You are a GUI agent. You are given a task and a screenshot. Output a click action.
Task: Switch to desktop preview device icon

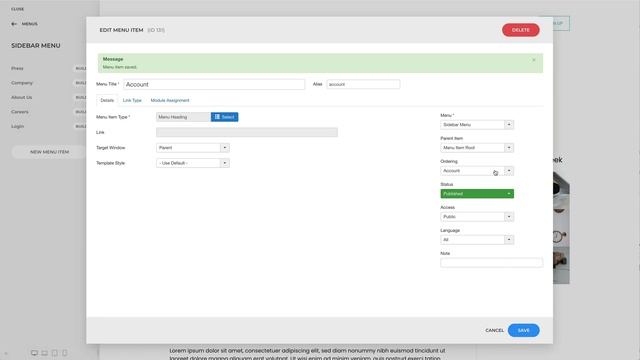(34, 353)
